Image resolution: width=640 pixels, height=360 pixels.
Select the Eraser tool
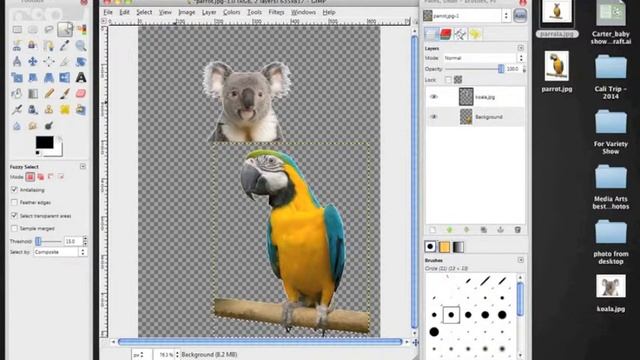[x=81, y=93]
